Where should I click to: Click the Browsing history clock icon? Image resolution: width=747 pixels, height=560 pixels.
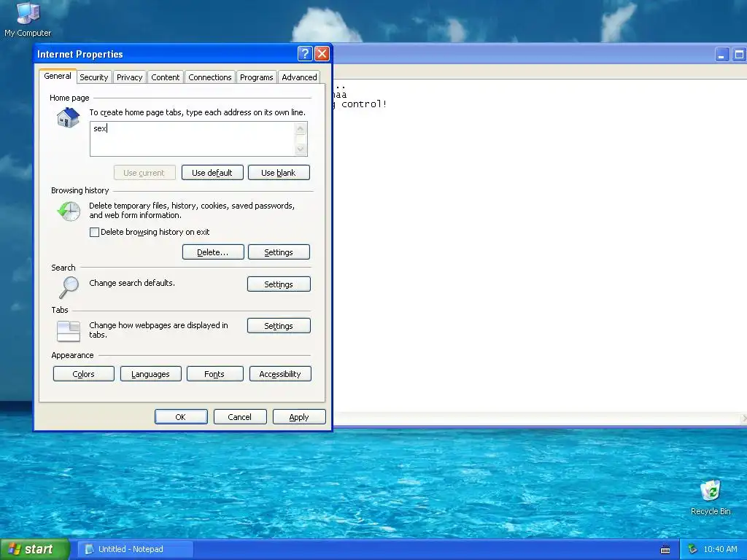[69, 211]
